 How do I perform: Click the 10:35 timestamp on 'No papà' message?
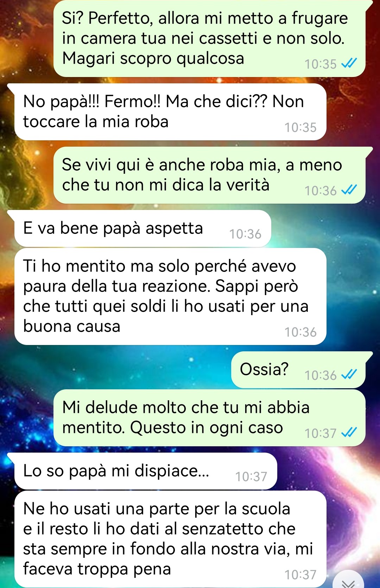click(x=300, y=127)
